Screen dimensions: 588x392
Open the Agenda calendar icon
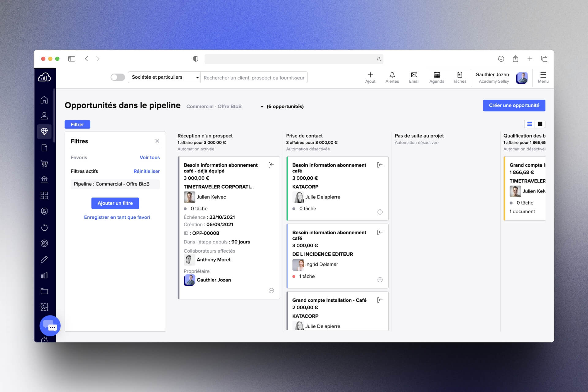[x=437, y=77]
